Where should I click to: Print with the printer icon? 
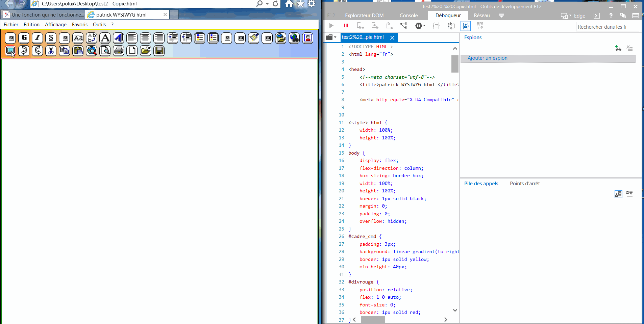pyautogui.click(x=119, y=51)
